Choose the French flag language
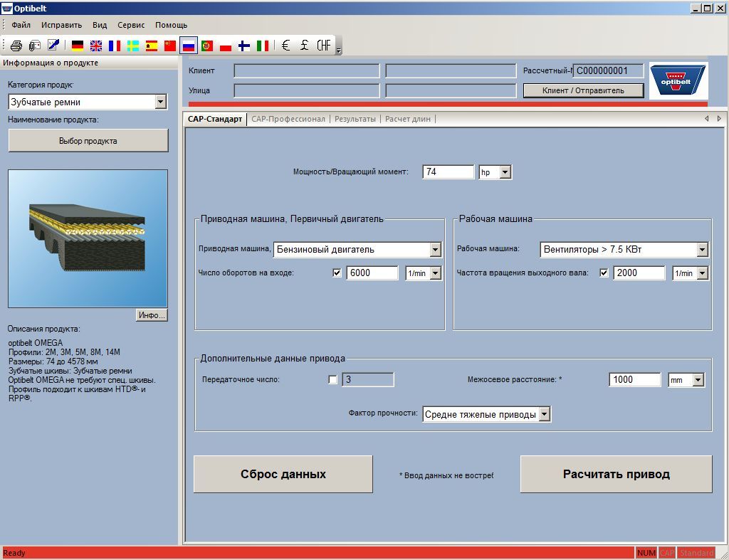729x560 pixels. coord(115,46)
